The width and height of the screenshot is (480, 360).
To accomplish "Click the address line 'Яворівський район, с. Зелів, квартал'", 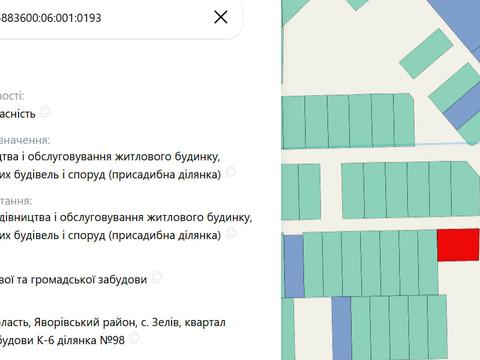I will pos(130,323).
